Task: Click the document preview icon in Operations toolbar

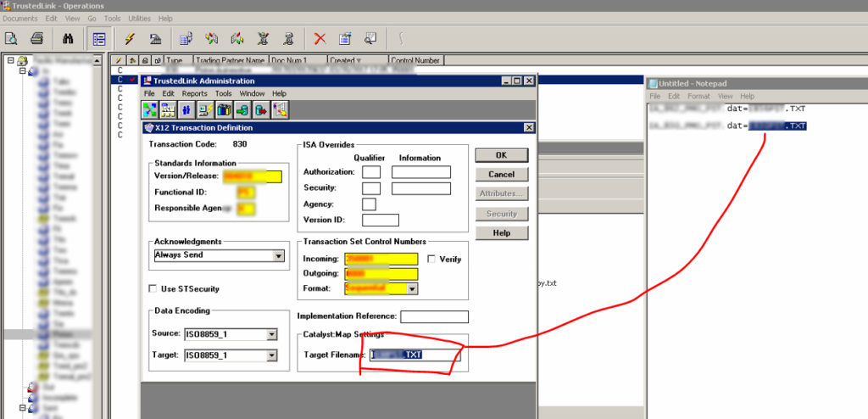Action: 12,38
